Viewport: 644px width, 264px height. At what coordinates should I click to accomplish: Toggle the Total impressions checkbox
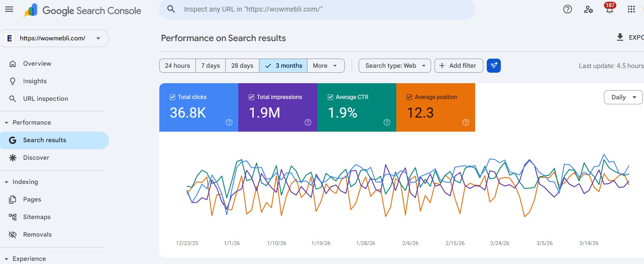click(x=251, y=97)
